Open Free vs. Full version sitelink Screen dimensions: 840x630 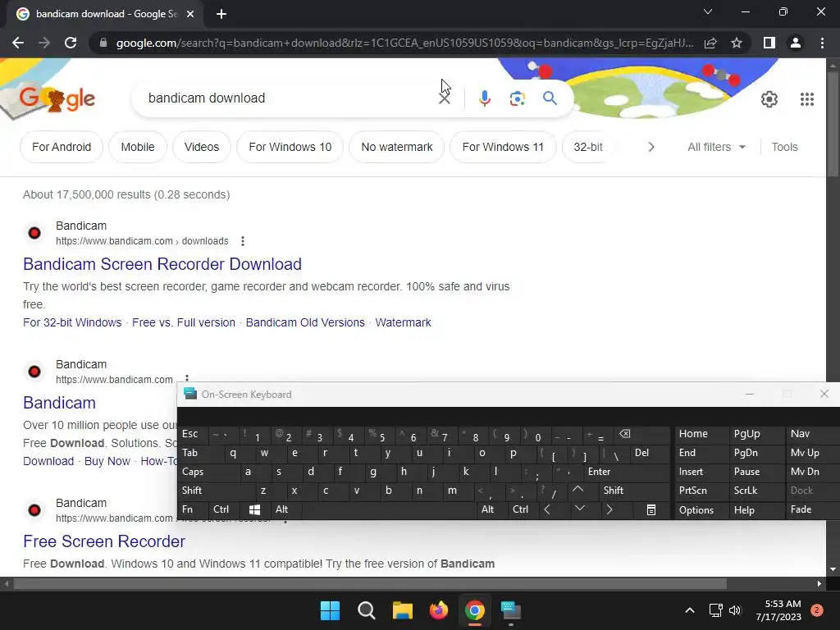pos(184,322)
